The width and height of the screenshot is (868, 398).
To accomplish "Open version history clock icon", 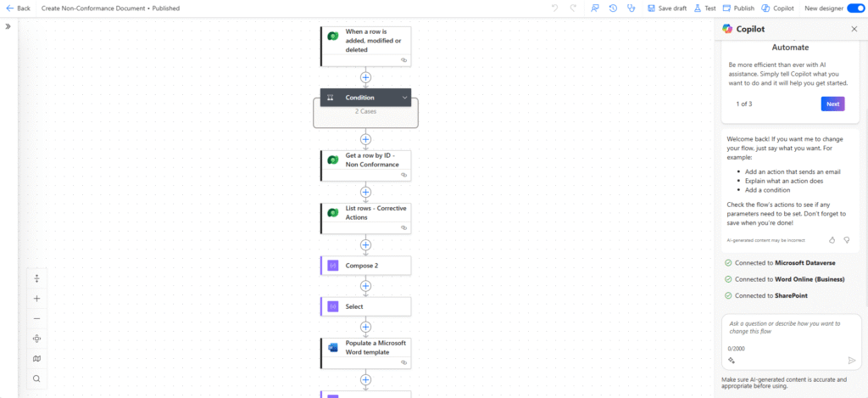I will (613, 8).
